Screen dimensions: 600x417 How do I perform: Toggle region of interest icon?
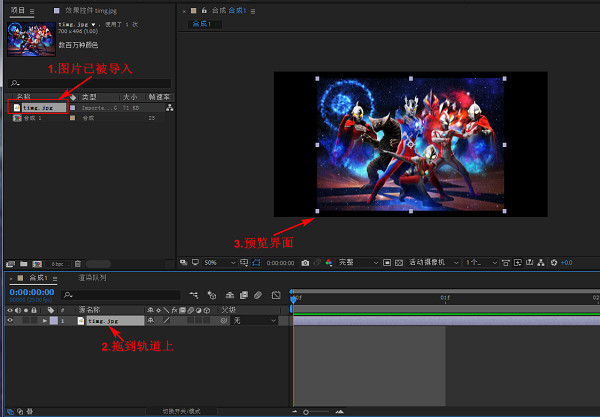[387, 263]
